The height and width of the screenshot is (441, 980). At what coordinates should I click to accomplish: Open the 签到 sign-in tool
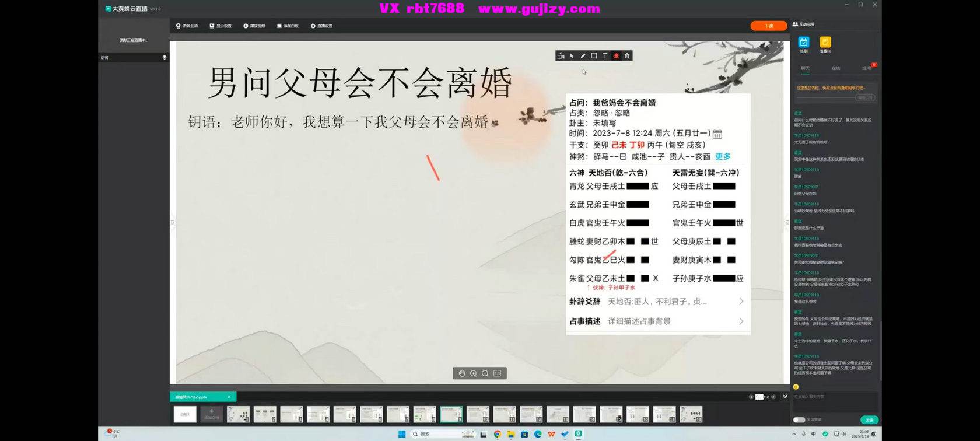(x=804, y=44)
